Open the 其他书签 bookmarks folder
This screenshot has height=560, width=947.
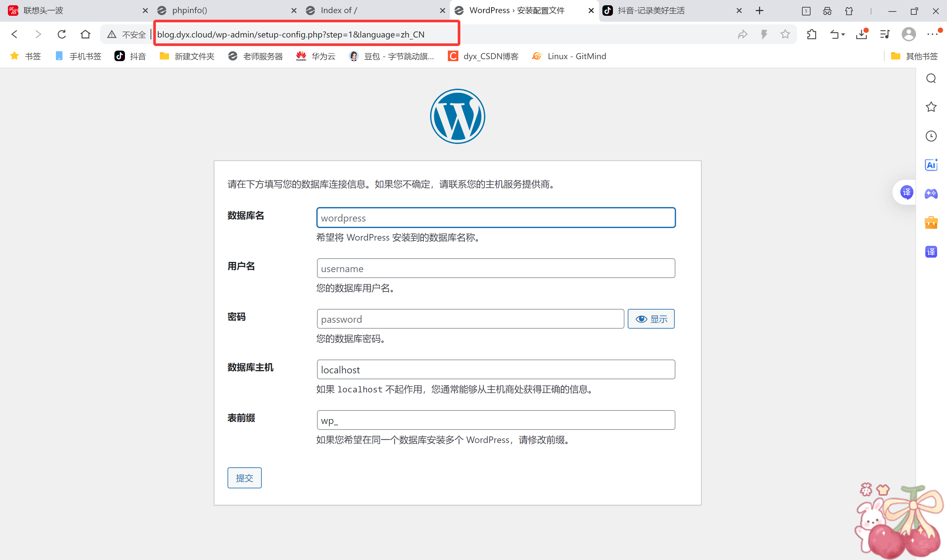coord(914,56)
